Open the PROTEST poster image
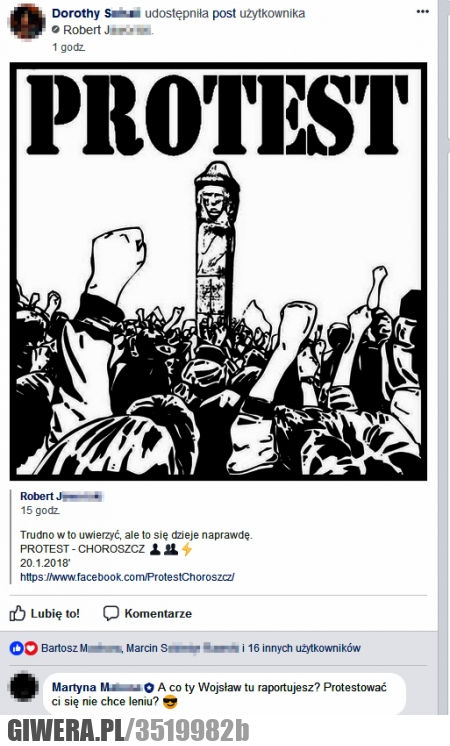The width and height of the screenshot is (450, 746). 218,271
